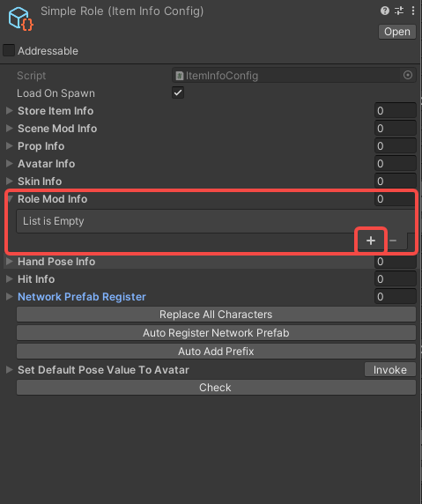Viewport: 422px width, 504px height.
Task: Click the Skin Info size field
Action: [x=396, y=181]
